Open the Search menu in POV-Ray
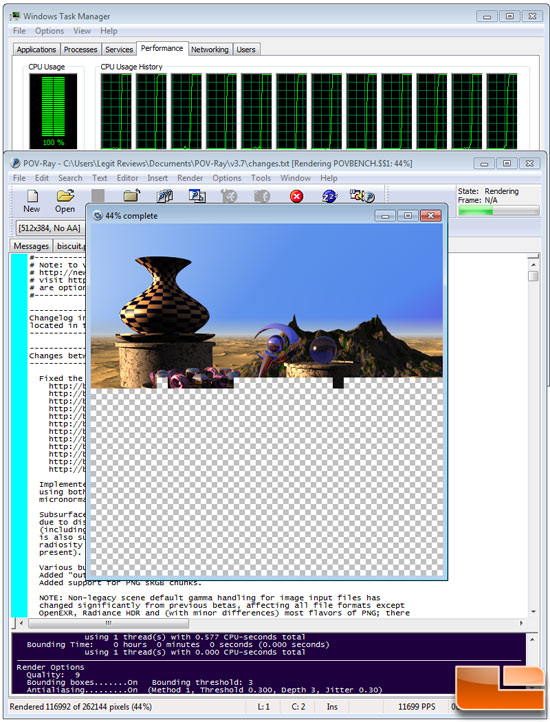This screenshot has height=722, width=550. tap(70, 178)
